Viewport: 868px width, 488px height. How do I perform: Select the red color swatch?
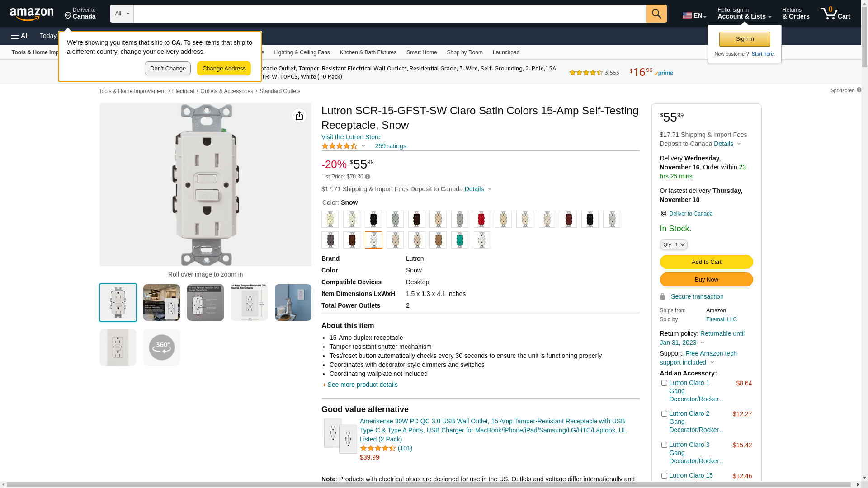481,219
